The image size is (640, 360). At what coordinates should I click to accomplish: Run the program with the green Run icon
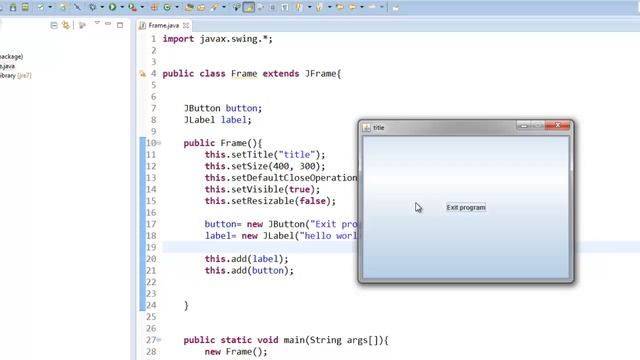tap(112, 7)
